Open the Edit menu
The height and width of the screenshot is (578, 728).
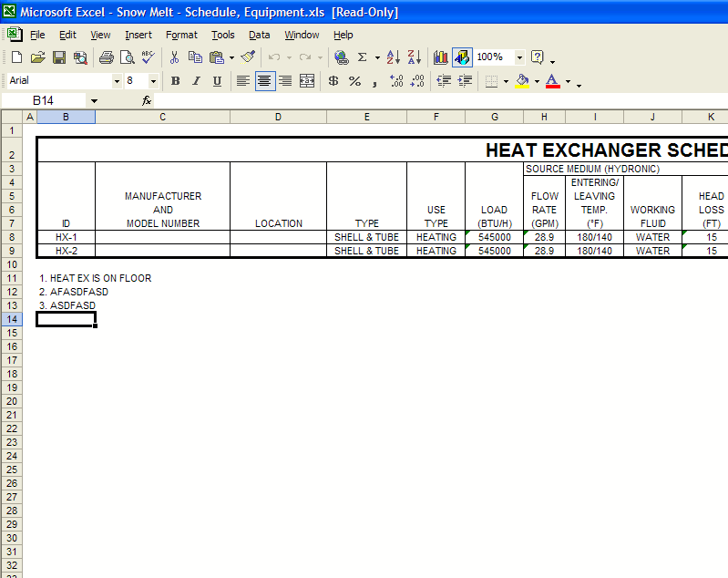click(x=67, y=35)
